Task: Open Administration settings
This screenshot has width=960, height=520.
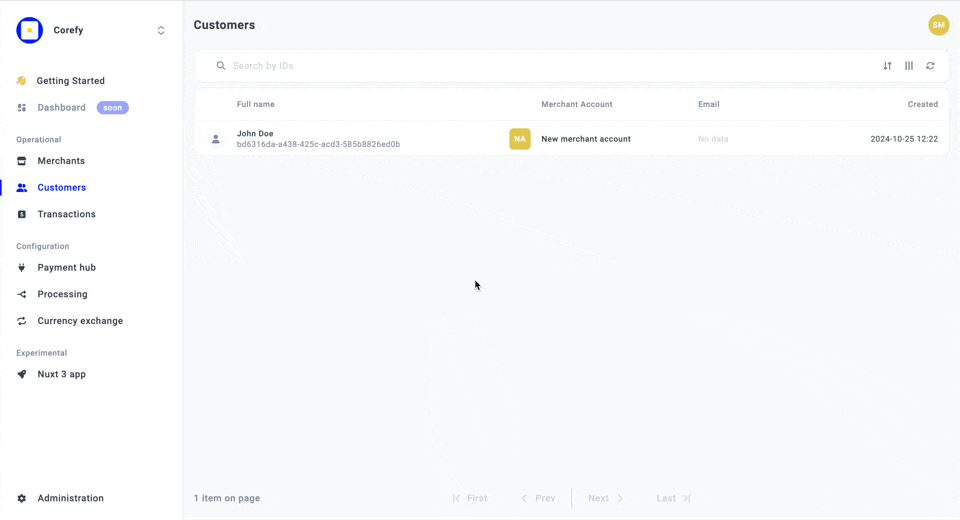Action: click(70, 499)
